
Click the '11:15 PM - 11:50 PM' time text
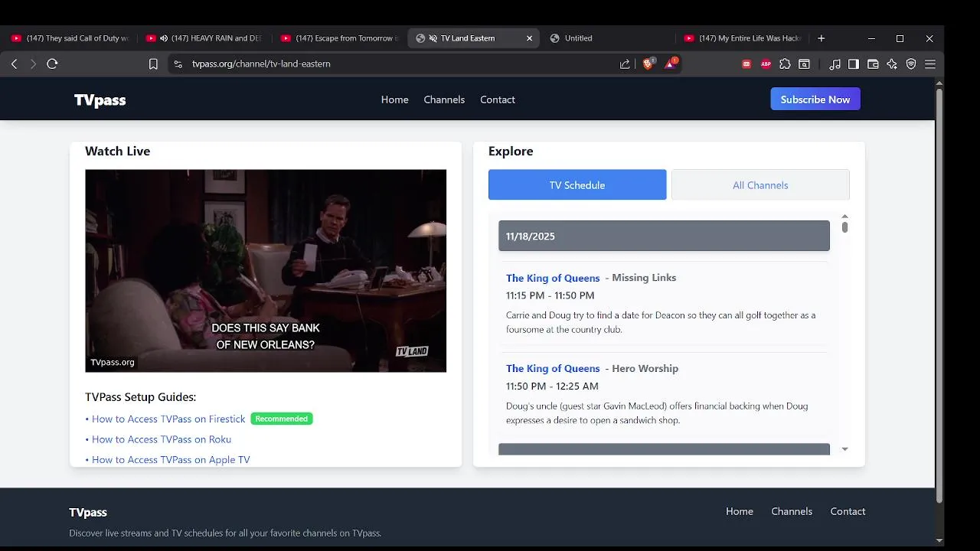coord(550,296)
